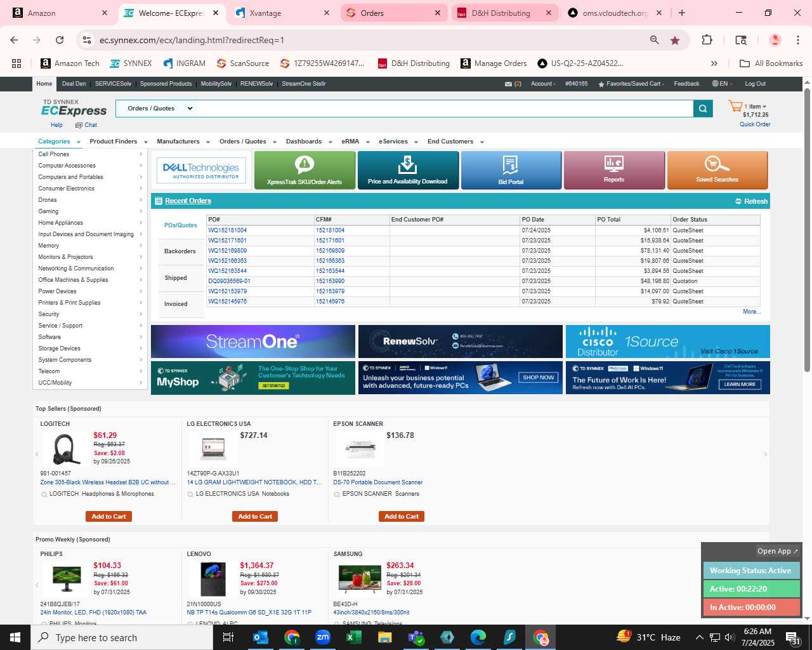Click the Log Out link
The image size is (812, 650).
(755, 84)
